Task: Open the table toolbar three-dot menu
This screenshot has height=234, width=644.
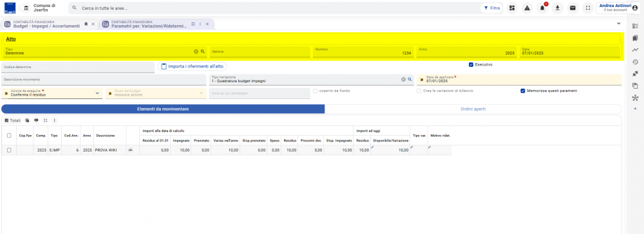Action: (54, 120)
